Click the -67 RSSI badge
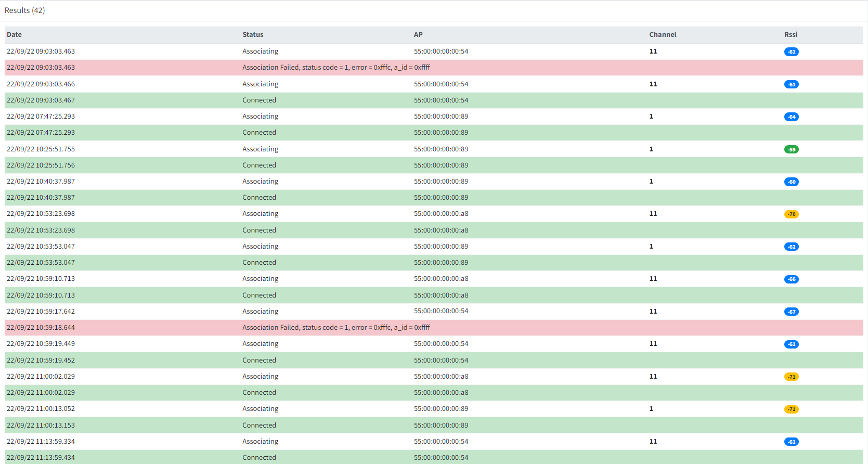The image size is (868, 464). pos(791,312)
